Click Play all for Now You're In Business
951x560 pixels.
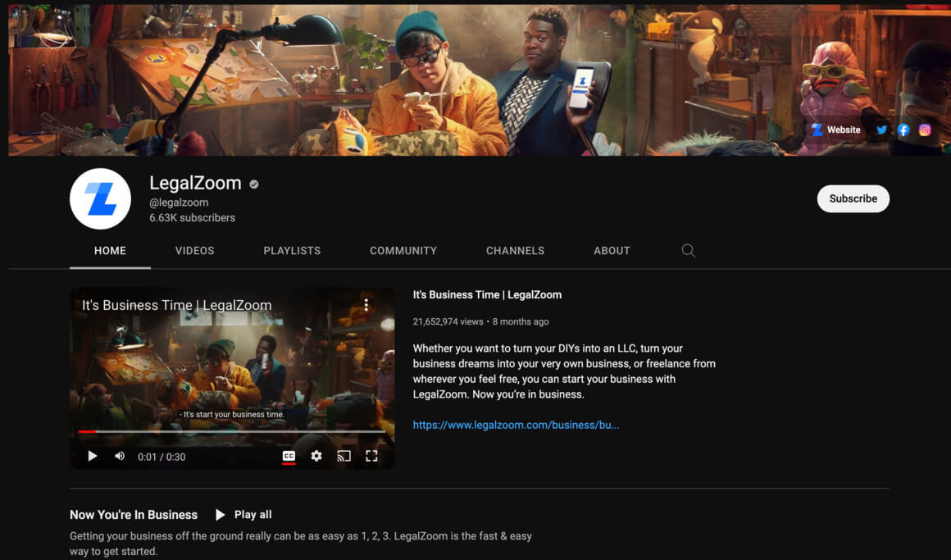[243, 515]
